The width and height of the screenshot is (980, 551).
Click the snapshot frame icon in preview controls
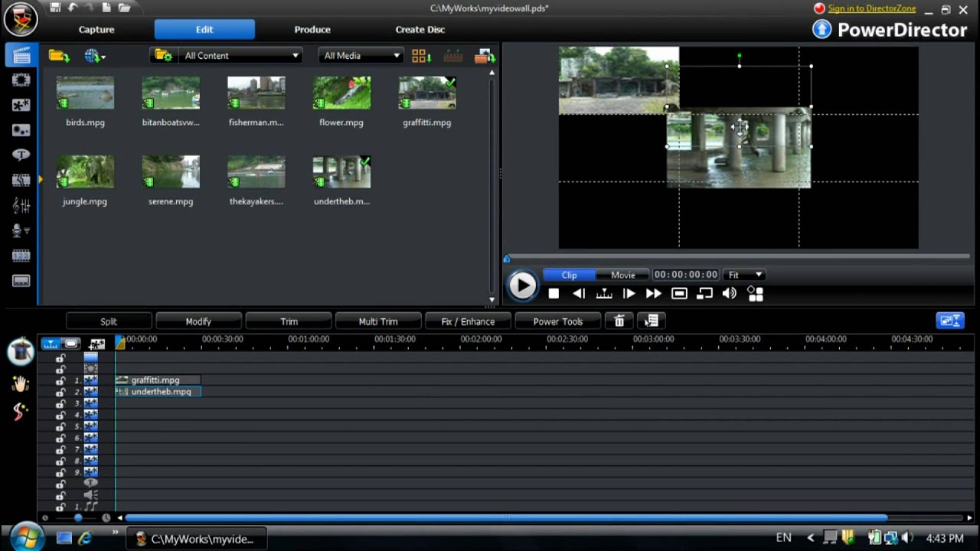[x=679, y=294]
